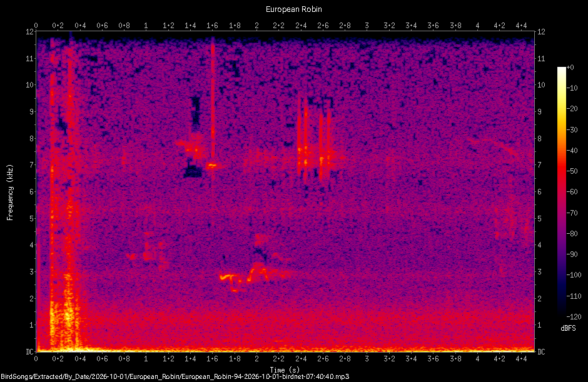
Task: Click "5" on the right frequency axis
Action: pyautogui.click(x=540, y=219)
